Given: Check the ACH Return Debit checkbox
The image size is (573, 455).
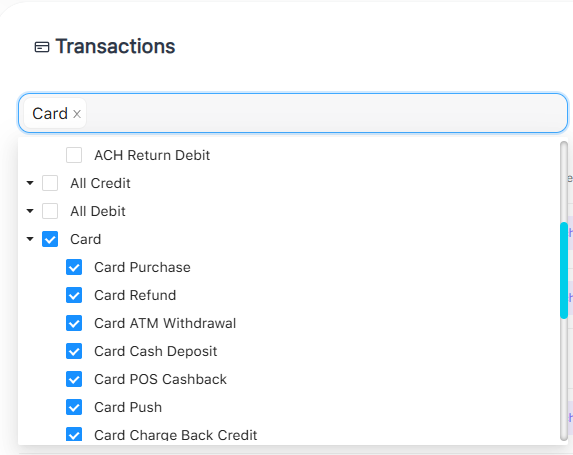Looking at the screenshot, I should tap(74, 155).
